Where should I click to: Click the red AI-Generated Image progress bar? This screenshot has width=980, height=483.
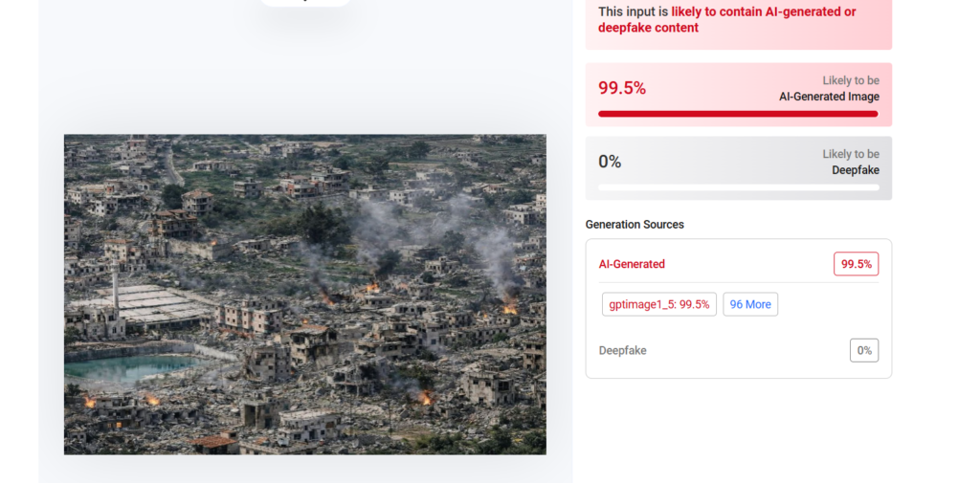click(x=738, y=114)
